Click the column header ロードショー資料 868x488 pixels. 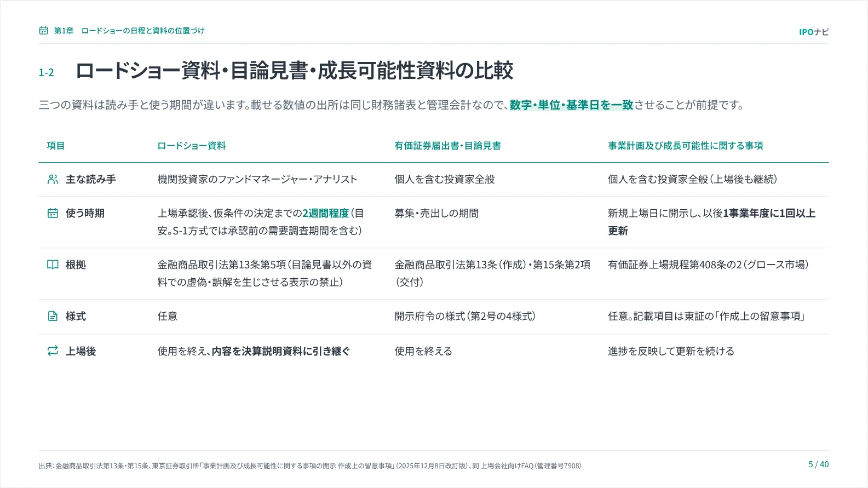click(192, 146)
